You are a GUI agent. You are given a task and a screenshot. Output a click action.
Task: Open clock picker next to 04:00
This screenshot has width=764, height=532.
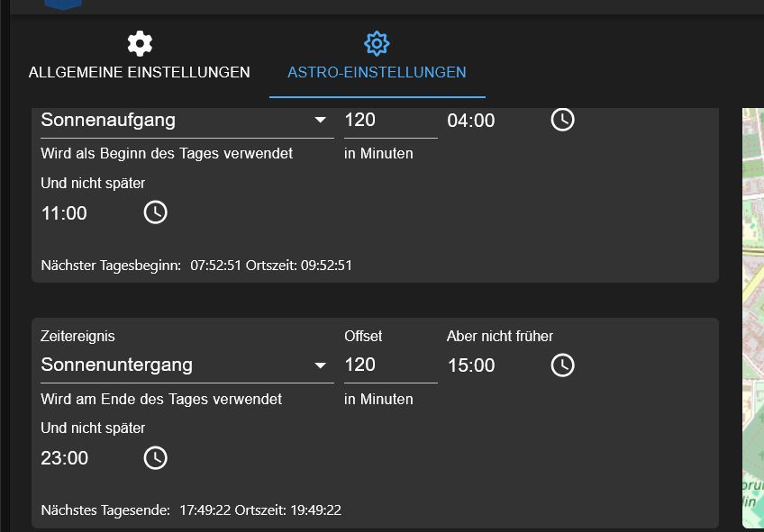tap(562, 120)
